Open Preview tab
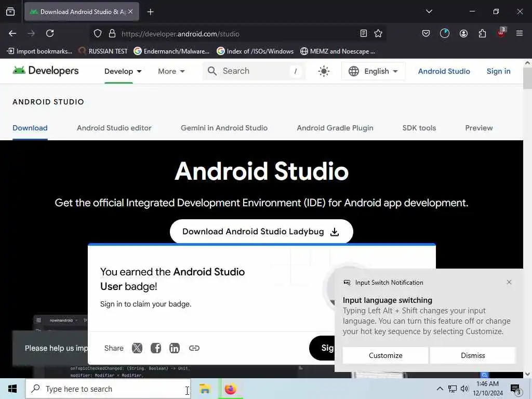The height and width of the screenshot is (399, 532). tap(478, 128)
